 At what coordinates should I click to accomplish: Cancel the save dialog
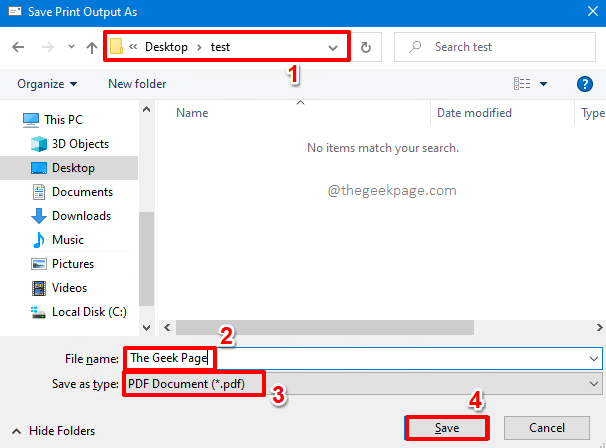point(546,427)
